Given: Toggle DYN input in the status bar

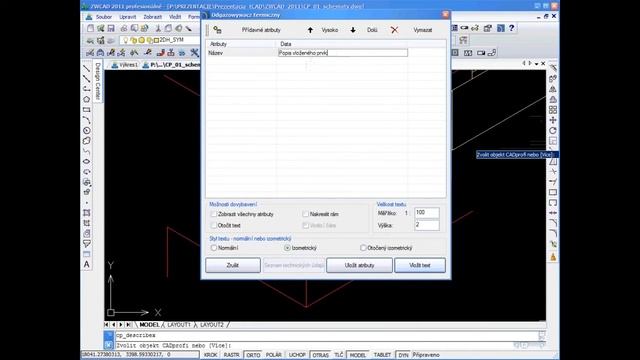Looking at the screenshot, I should point(403,355).
